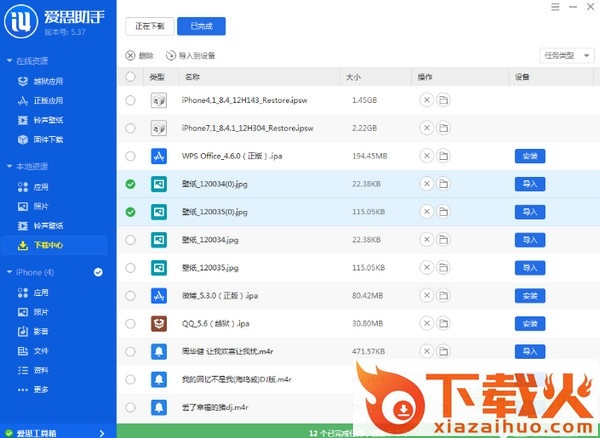The width and height of the screenshot is (600, 438).
Task: Open 固件下载 in the sidebar
Action: click(47, 140)
